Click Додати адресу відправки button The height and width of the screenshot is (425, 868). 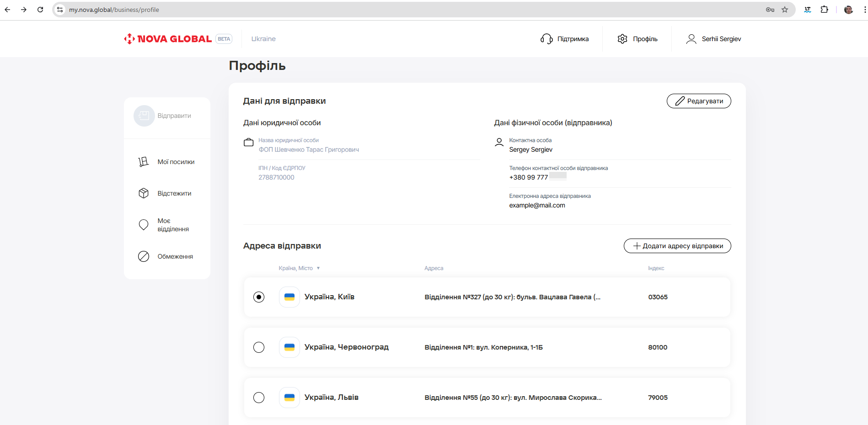677,246
